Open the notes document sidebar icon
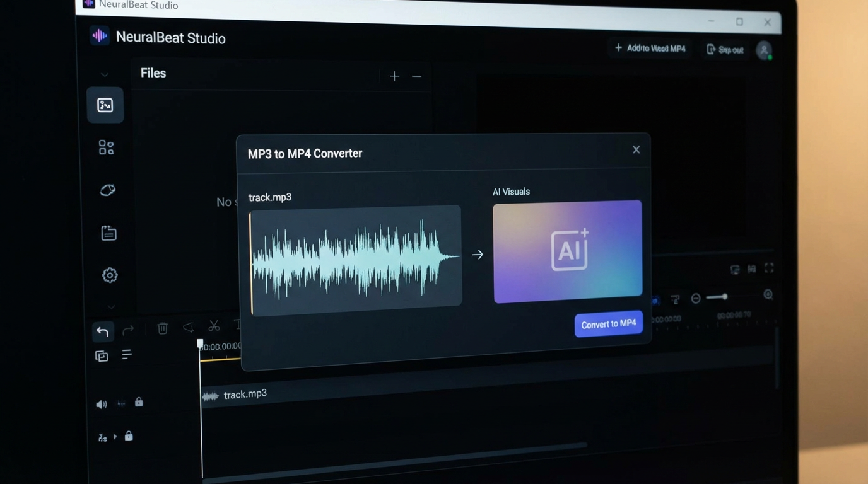Screen dimensions: 868x484 108,233
